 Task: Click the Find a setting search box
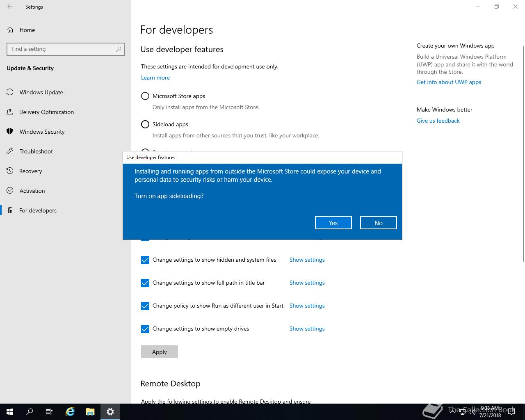click(66, 49)
